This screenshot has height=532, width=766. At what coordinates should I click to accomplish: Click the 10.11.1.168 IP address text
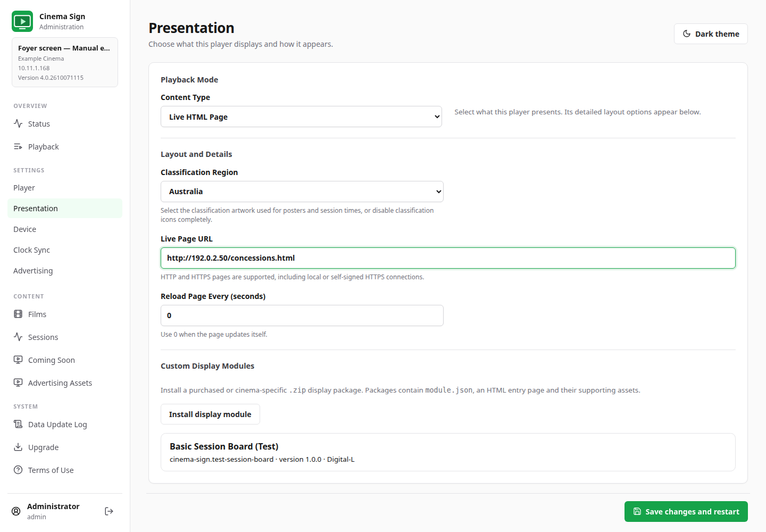34,68
